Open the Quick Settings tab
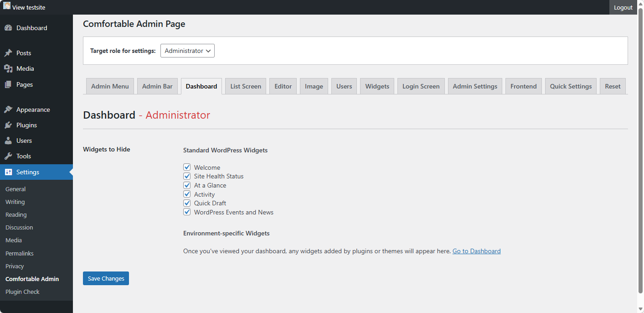This screenshot has width=644, height=313. pyautogui.click(x=571, y=86)
